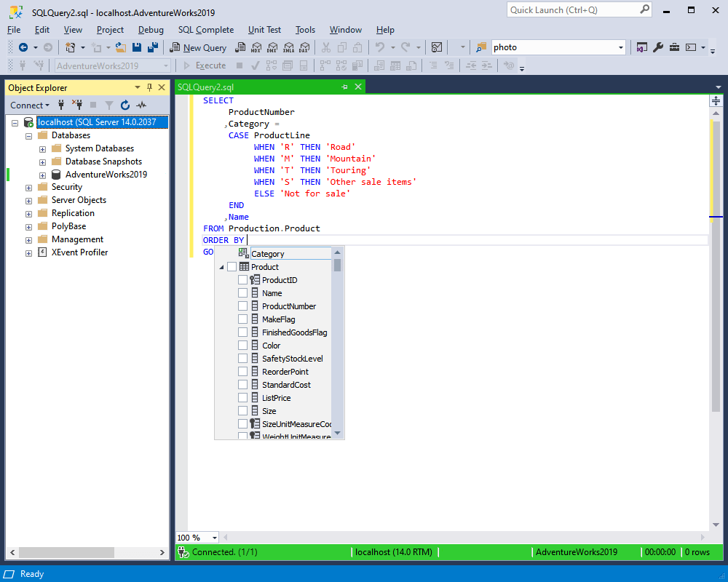This screenshot has height=582, width=728.
Task: Click the Disconnect icon in Object Explorer
Action: coord(77,105)
